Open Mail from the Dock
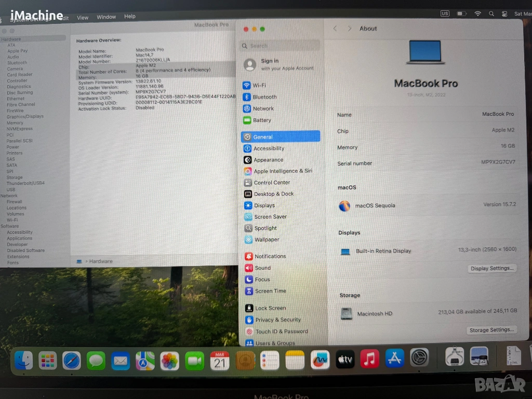This screenshot has height=399, width=532. (x=121, y=361)
